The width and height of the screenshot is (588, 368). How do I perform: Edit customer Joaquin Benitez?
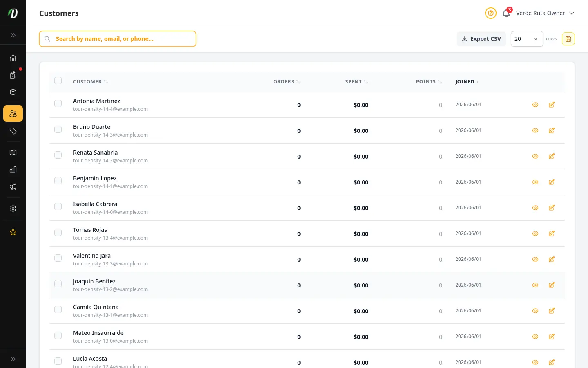552,285
